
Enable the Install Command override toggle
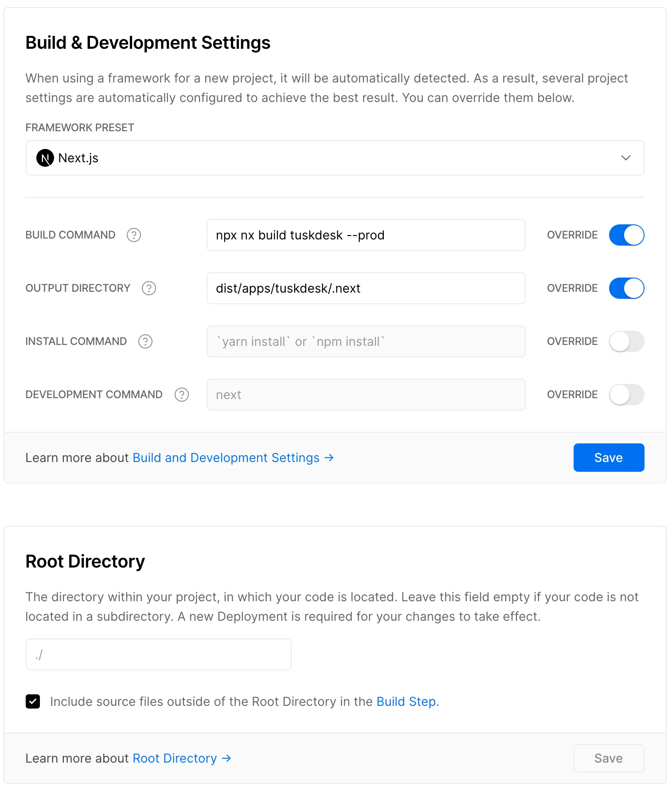pos(626,341)
